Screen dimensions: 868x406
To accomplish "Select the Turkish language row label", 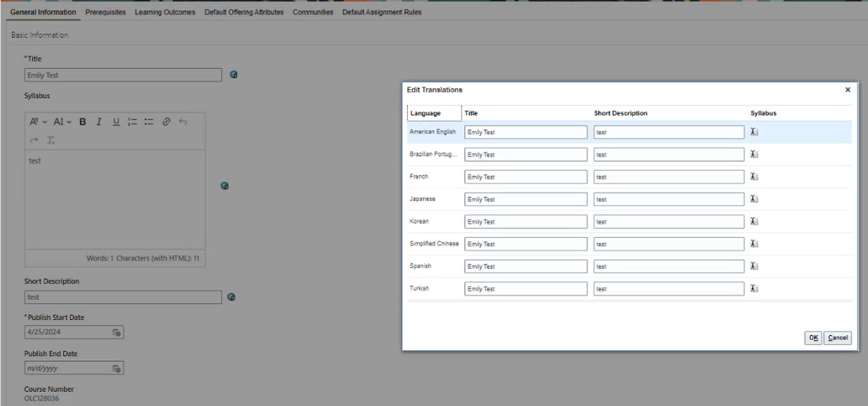I will (419, 288).
